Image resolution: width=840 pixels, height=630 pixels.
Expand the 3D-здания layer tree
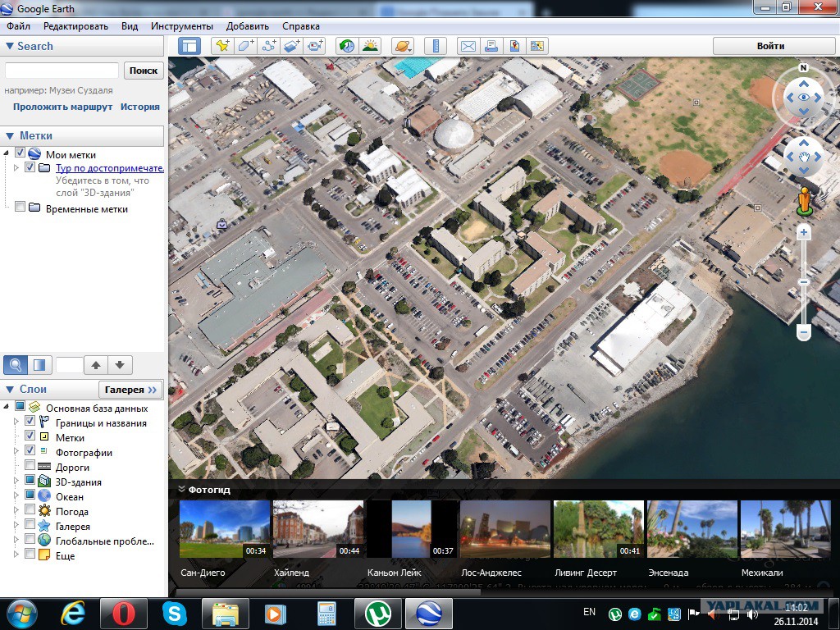point(16,481)
